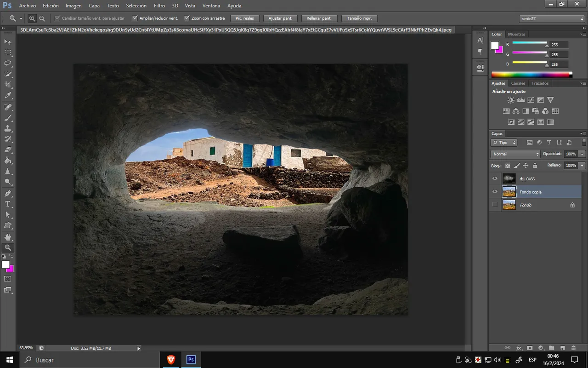
Task: Open the Tipo layer filter dropdown
Action: [x=504, y=143]
